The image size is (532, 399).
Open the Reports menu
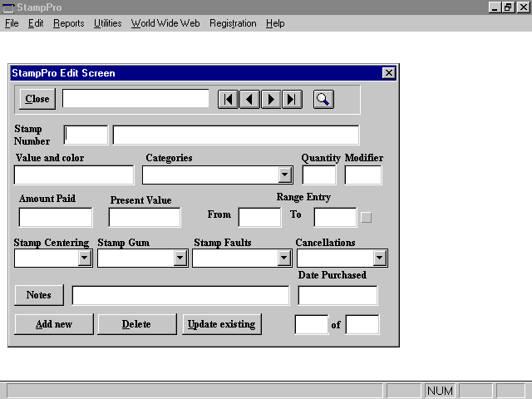[68, 23]
